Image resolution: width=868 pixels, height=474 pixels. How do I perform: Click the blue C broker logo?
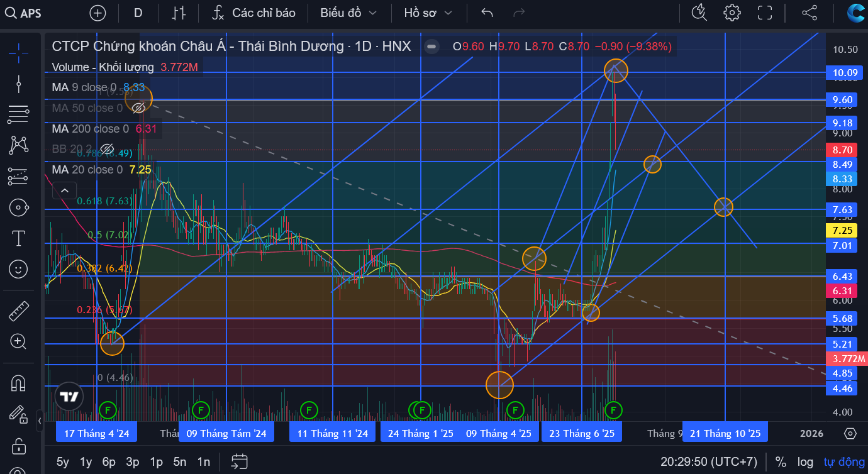(x=856, y=13)
